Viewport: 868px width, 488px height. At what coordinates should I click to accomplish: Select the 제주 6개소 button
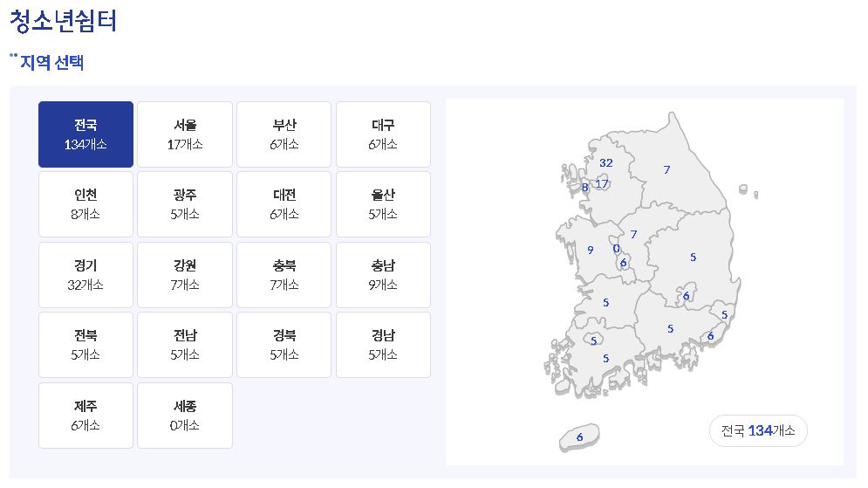[85, 416]
